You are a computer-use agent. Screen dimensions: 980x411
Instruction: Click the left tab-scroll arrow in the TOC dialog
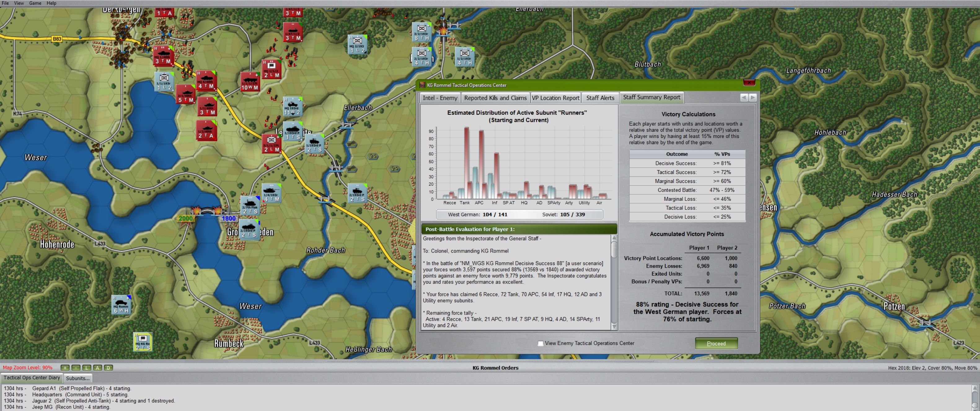pos(744,97)
